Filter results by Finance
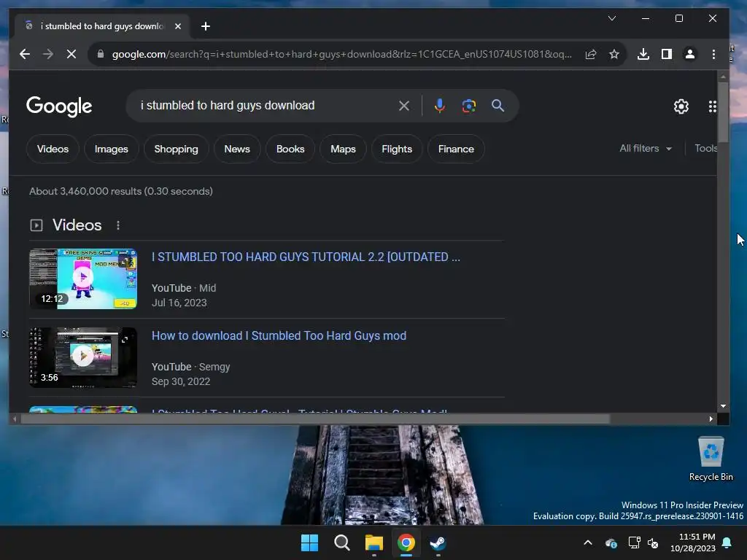Viewport: 747px width, 560px height. pyautogui.click(x=457, y=149)
